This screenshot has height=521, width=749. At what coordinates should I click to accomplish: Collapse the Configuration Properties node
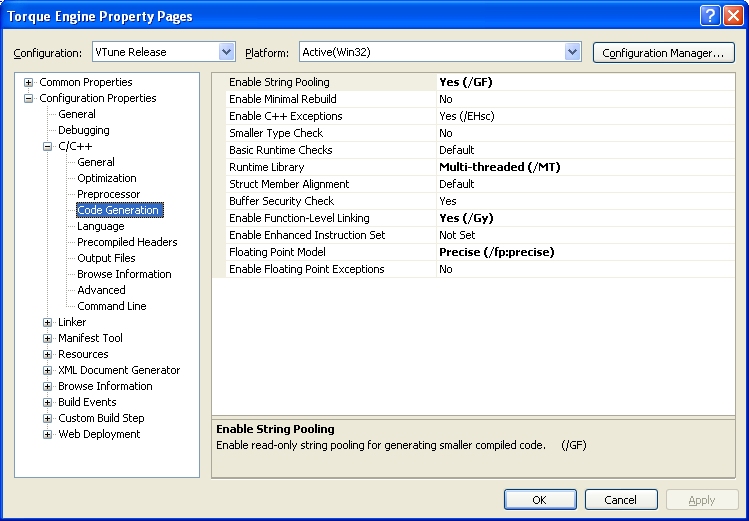[29, 98]
